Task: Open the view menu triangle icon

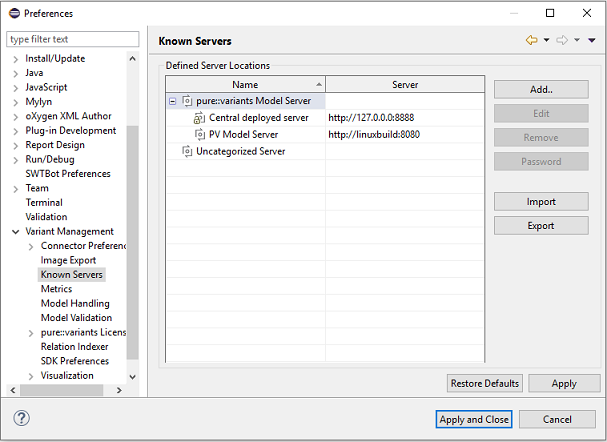Action: (592, 40)
